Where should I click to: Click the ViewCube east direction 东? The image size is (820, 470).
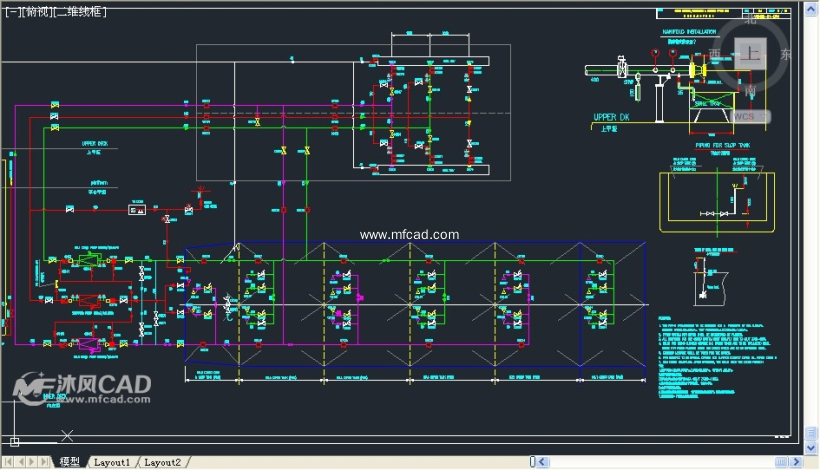click(786, 54)
